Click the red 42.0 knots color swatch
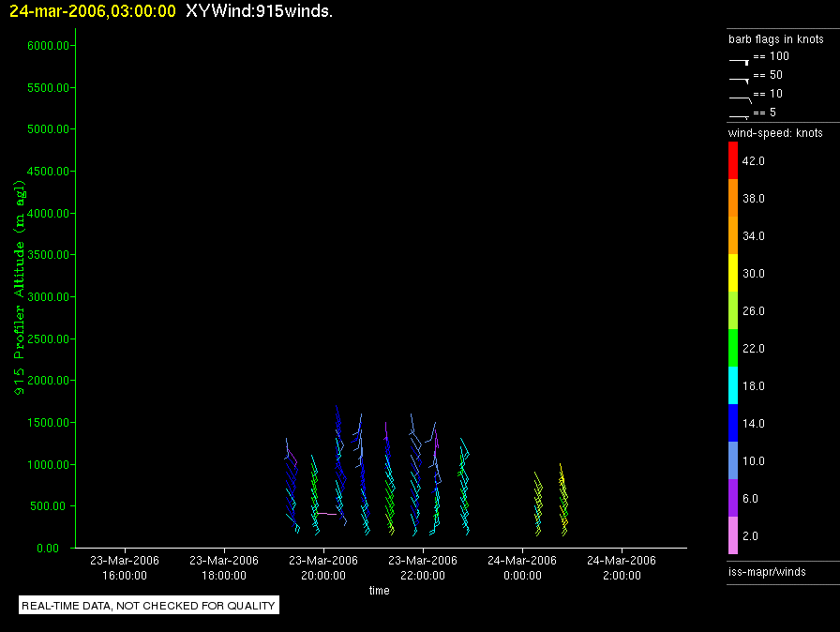This screenshot has width=840, height=632. pos(733,160)
